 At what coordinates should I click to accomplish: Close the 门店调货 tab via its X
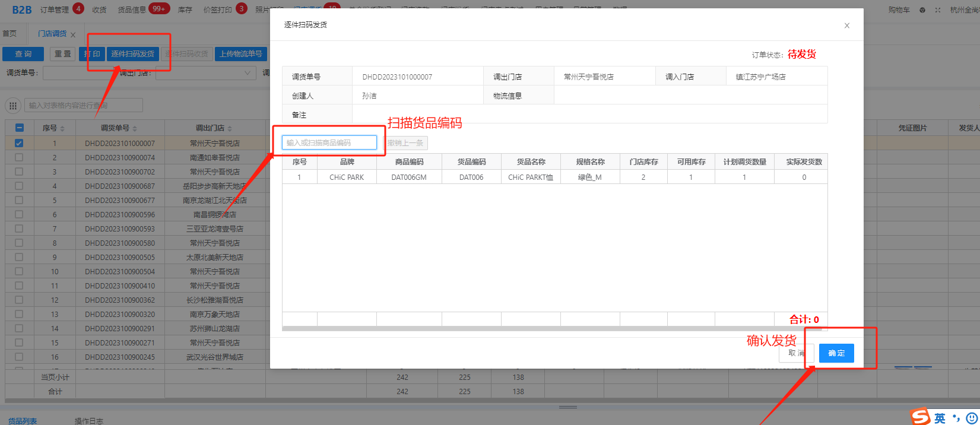click(x=73, y=35)
